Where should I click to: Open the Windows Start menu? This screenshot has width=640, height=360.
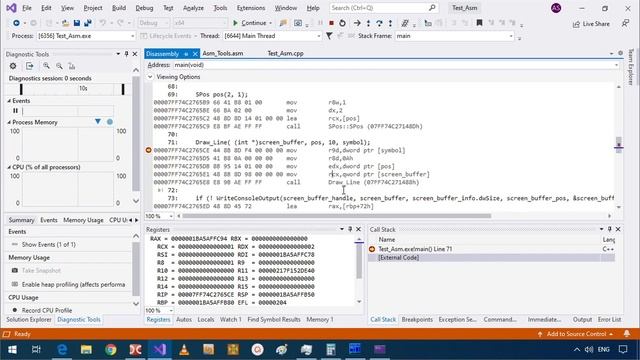tap(12, 349)
